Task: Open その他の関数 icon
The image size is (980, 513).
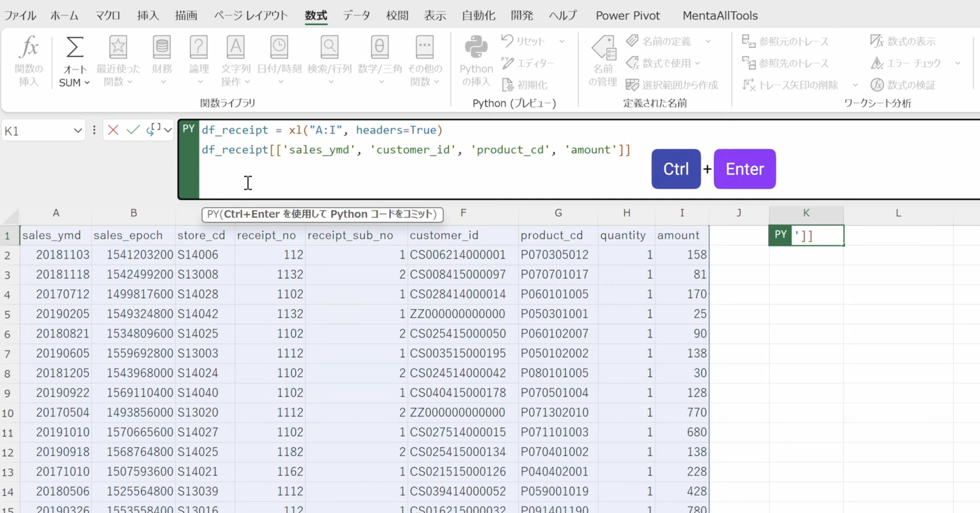Action: (425, 47)
